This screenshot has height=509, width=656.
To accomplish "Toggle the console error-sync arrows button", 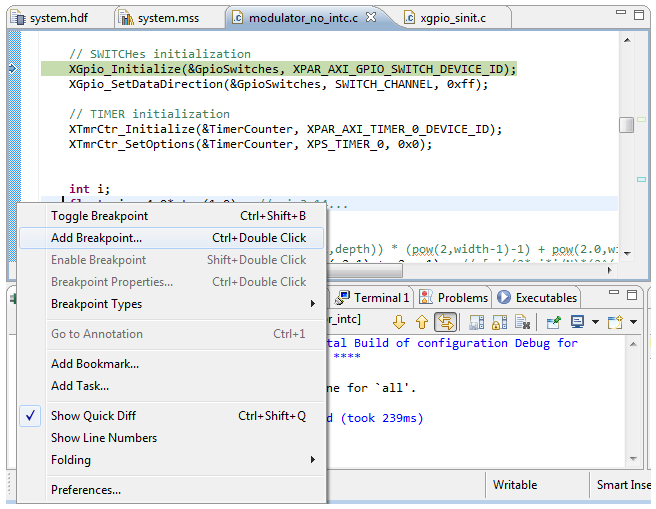I will 445,322.
